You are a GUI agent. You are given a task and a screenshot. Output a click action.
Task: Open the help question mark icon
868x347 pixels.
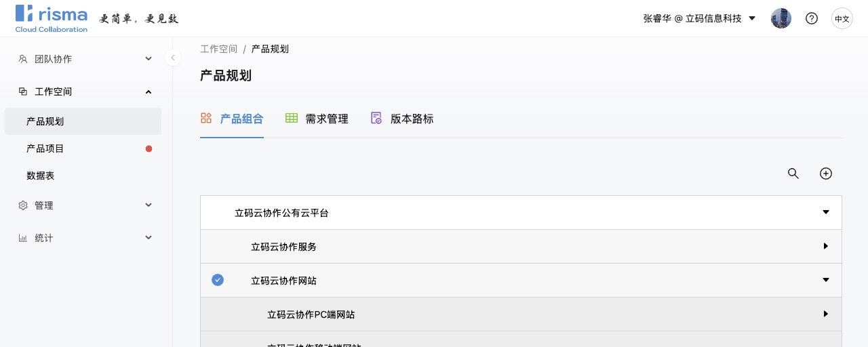coord(811,18)
